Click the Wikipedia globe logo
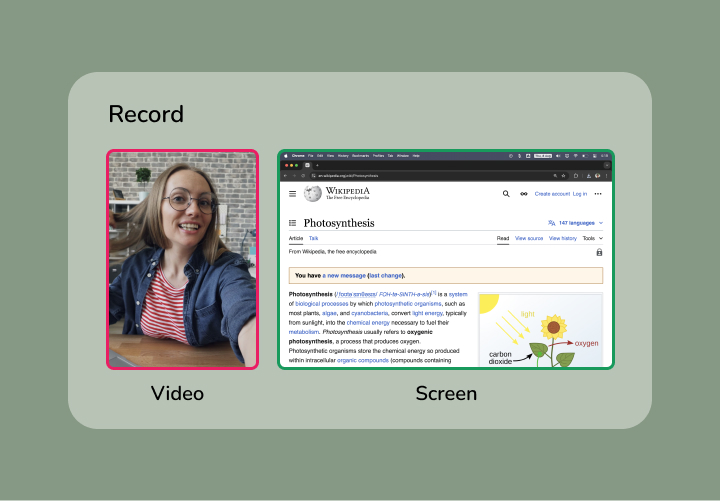The width and height of the screenshot is (720, 501). click(313, 193)
